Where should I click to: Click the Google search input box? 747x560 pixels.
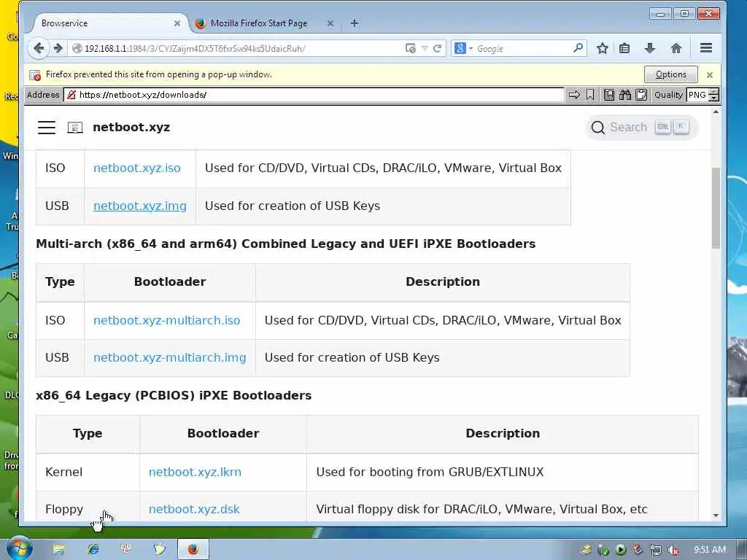tap(522, 49)
